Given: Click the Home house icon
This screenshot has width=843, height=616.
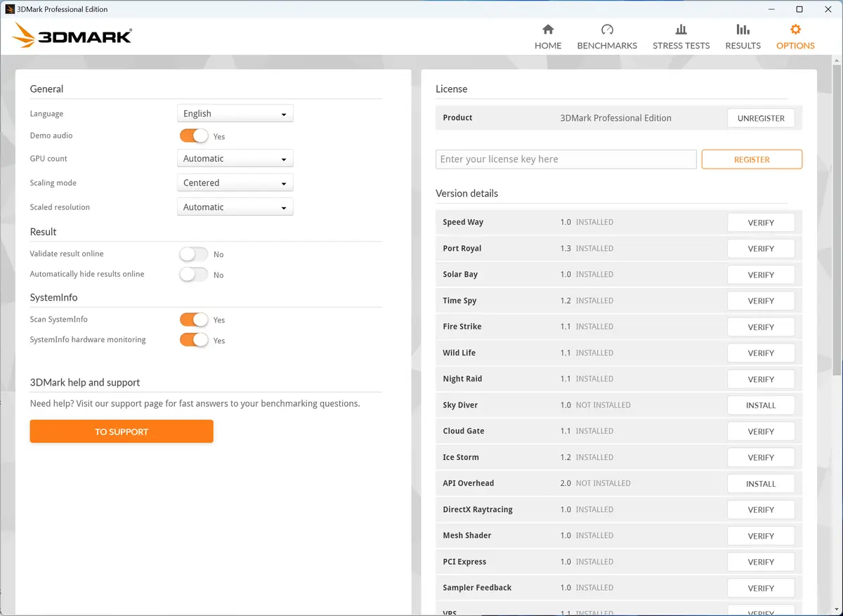Looking at the screenshot, I should pyautogui.click(x=548, y=30).
